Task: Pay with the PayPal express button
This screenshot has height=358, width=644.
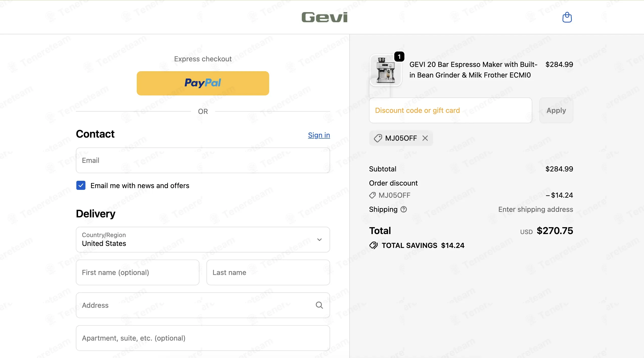Action: [x=203, y=83]
